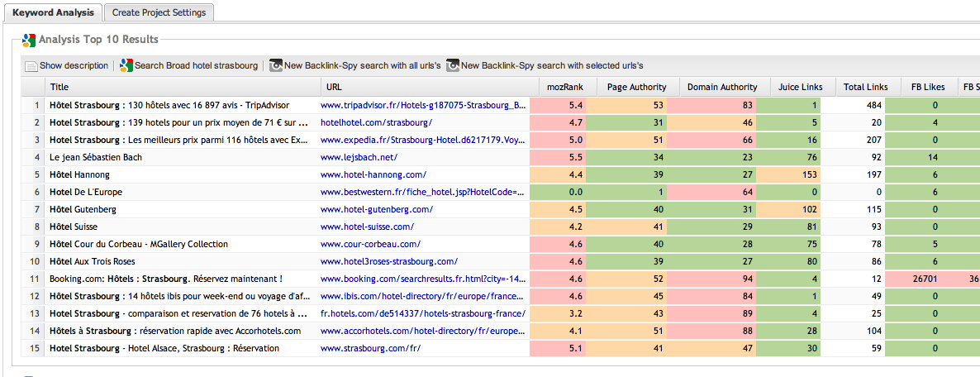Switch to the Keyword Analysis tab
The width and height of the screenshot is (980, 377).
point(53,12)
